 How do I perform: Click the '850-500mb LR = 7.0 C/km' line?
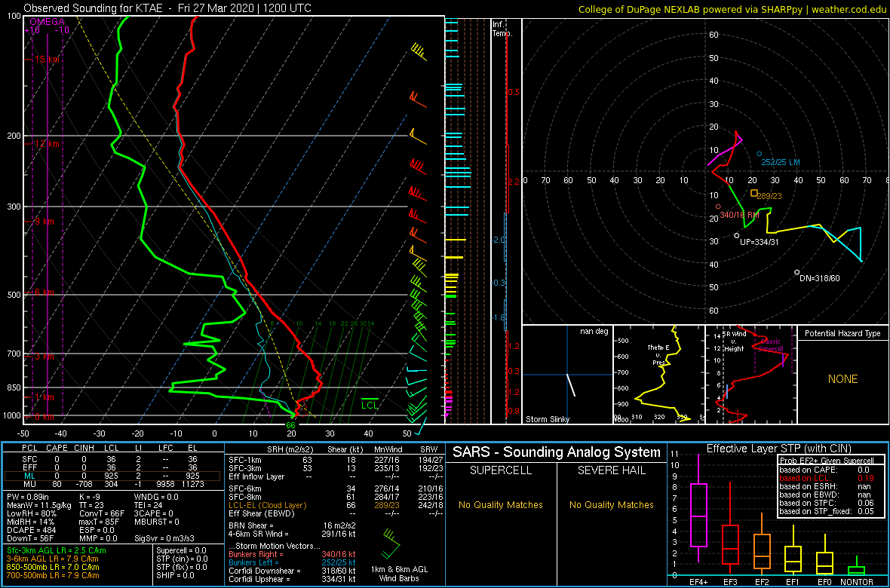point(53,567)
